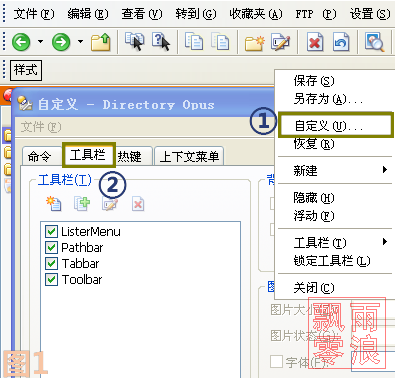Select 另存为(A)... in context menu
Image resolution: width=395 pixels, height=378 pixels.
334,99
